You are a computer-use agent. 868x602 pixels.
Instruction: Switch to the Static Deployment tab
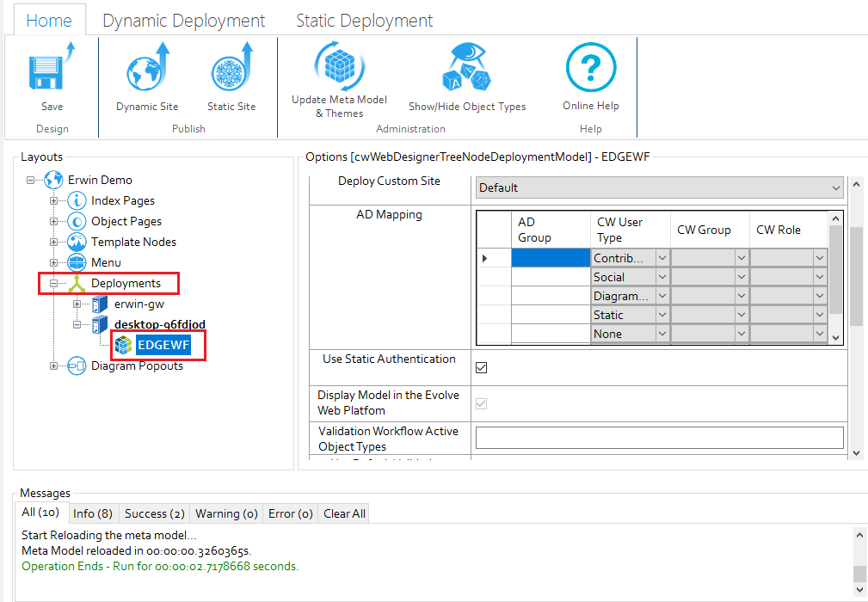point(364,21)
